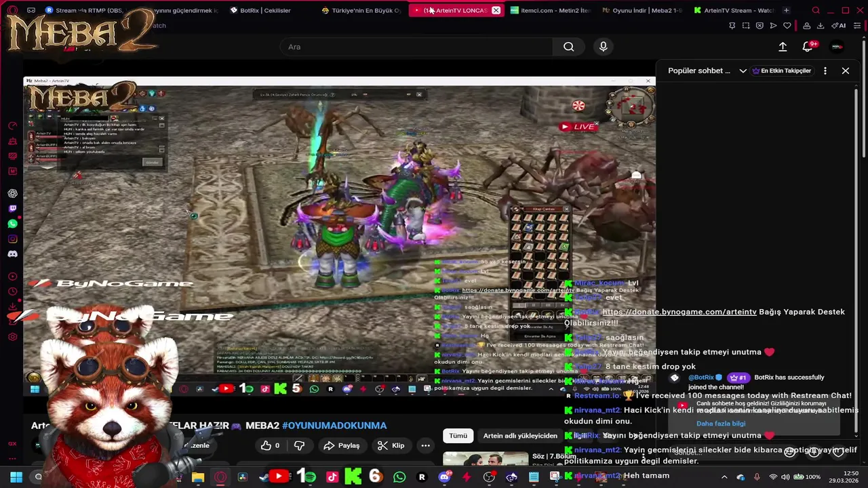Share the video via Paylaş button
The width and height of the screenshot is (868, 488).
point(342,445)
